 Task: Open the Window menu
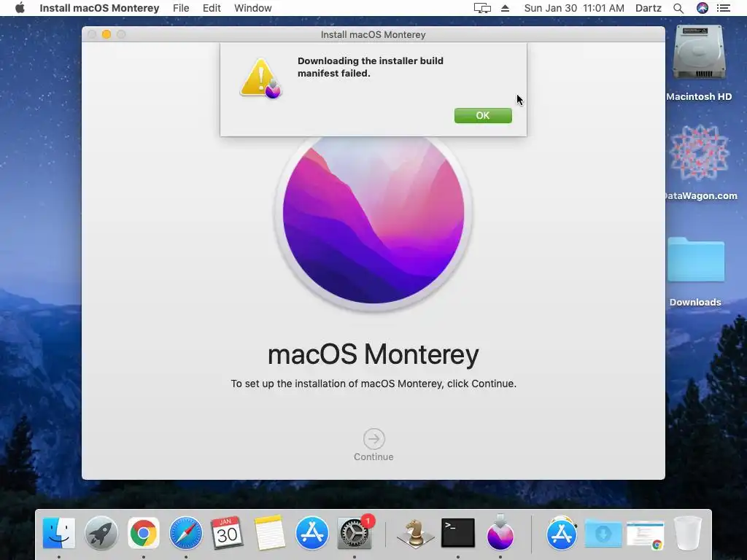(x=253, y=8)
